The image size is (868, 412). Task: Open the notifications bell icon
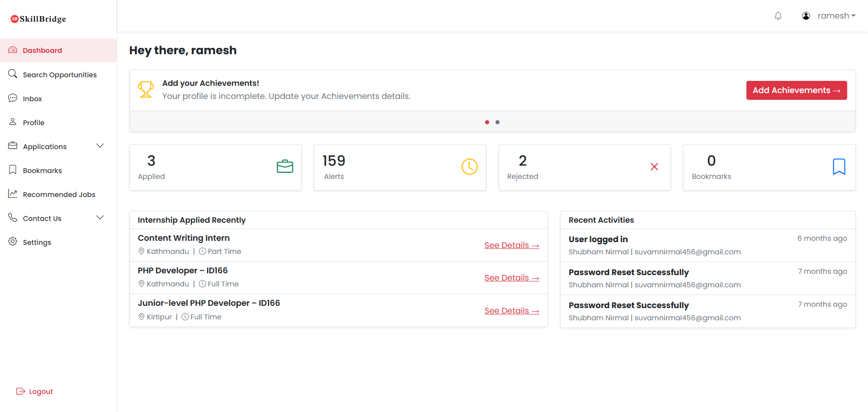(x=778, y=16)
